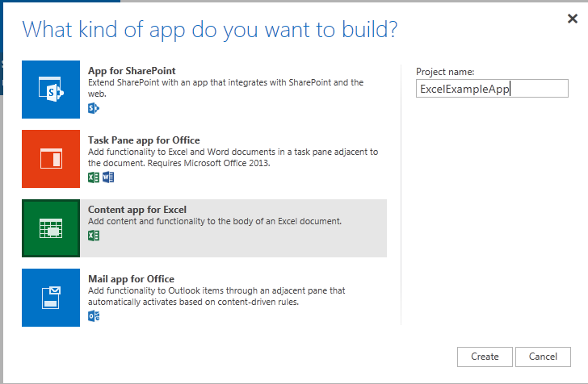Viewport: 588px width, 384px height.
Task: Click the 'Content app for Excel' title
Action: (x=136, y=210)
